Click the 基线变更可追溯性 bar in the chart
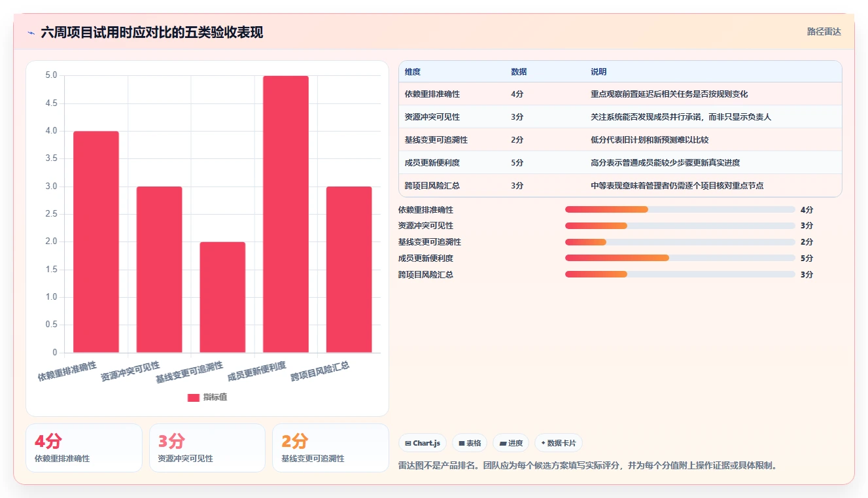Image resolution: width=868 pixels, height=498 pixels. 222,297
